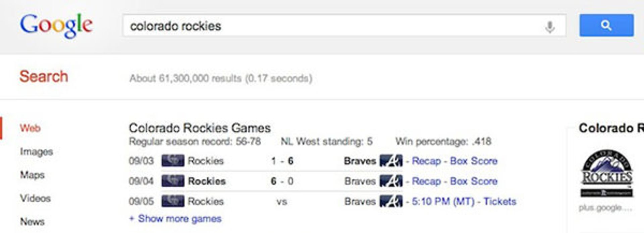Open the Videos search category
644x233 pixels.
(35, 198)
